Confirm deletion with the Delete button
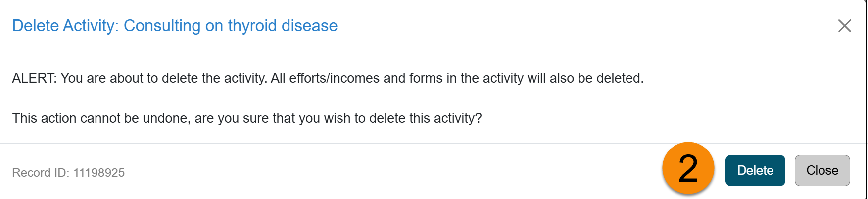868x199 pixels. point(755,170)
